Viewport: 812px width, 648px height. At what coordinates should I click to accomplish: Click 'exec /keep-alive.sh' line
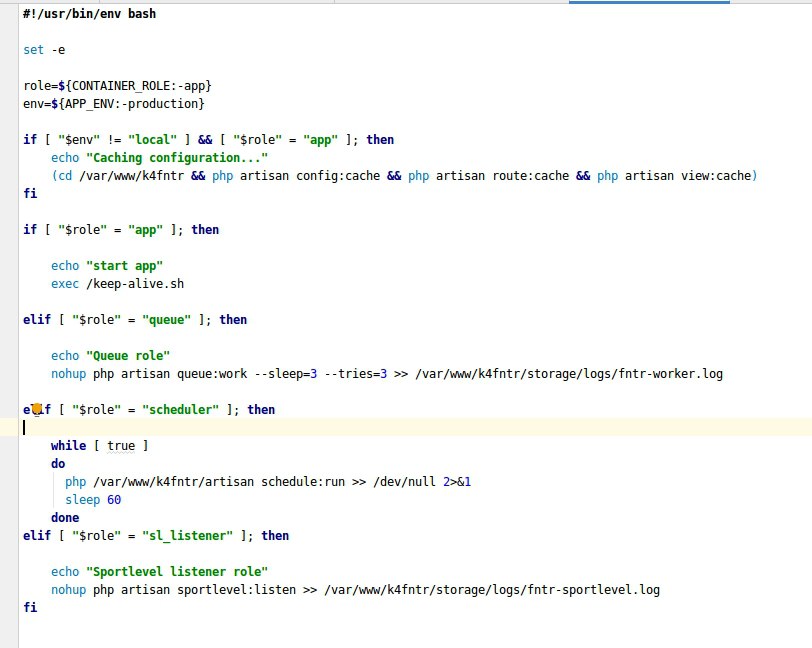pos(117,283)
